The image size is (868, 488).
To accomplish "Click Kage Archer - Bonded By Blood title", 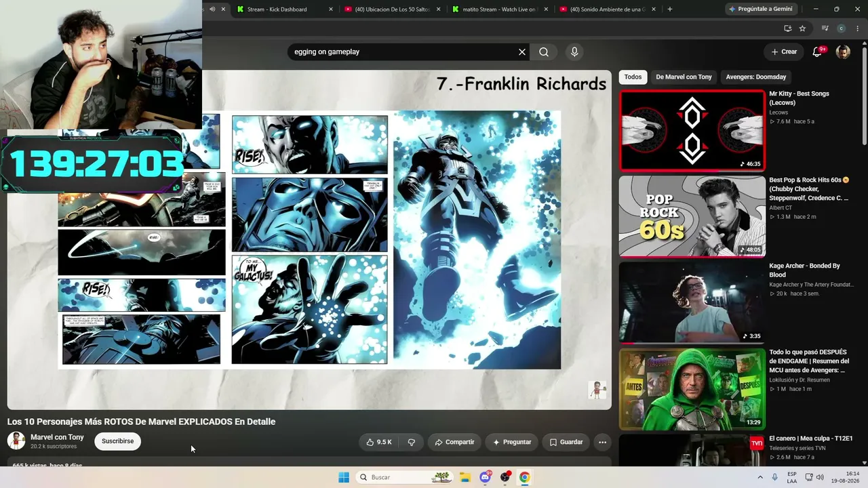I will tap(804, 270).
